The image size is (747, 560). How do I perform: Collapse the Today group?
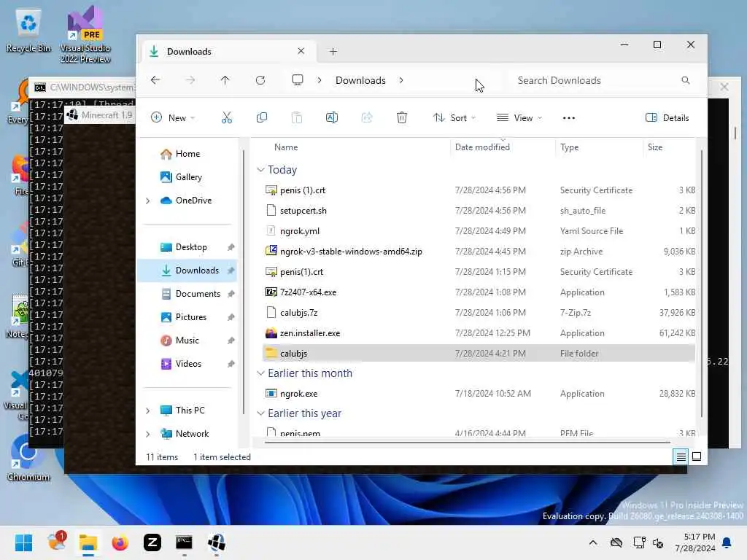(260, 169)
